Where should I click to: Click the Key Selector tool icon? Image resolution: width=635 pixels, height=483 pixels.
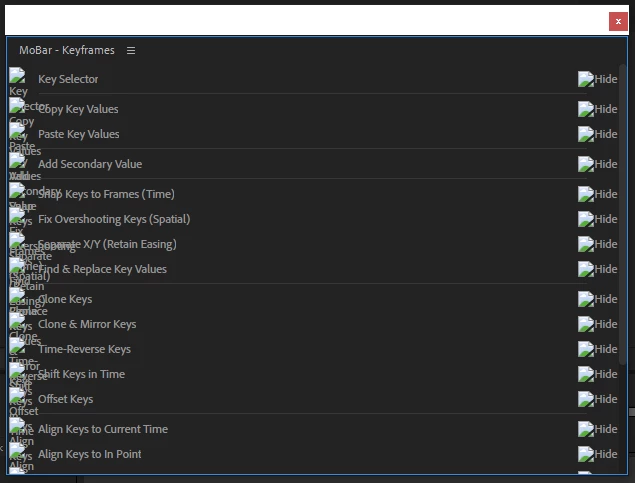[x=17, y=75]
